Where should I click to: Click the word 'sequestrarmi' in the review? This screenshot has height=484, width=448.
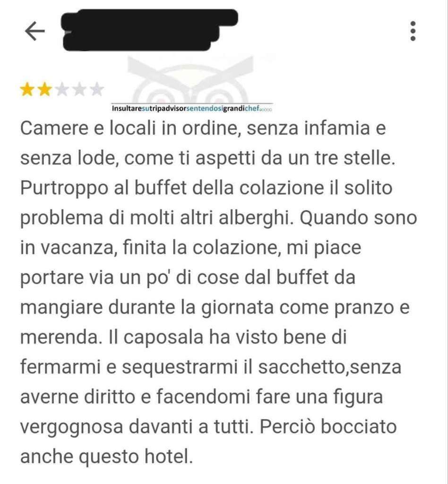[x=180, y=368]
